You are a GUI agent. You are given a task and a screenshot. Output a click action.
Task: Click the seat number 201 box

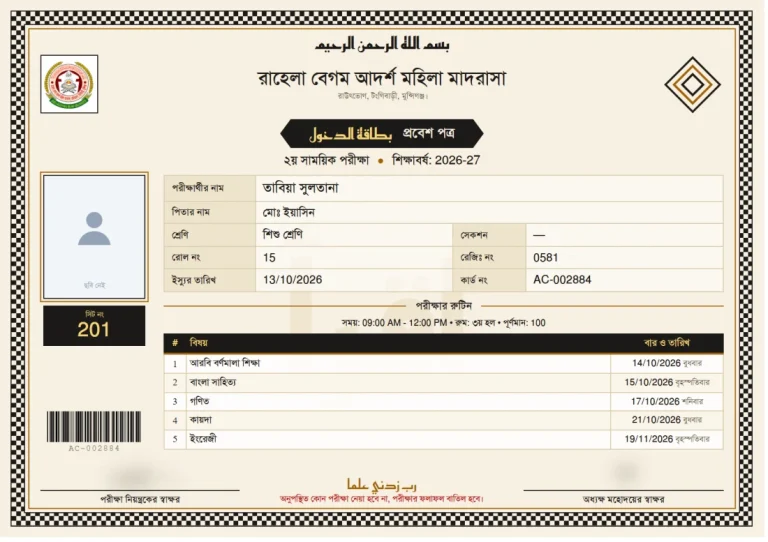[x=94, y=326]
